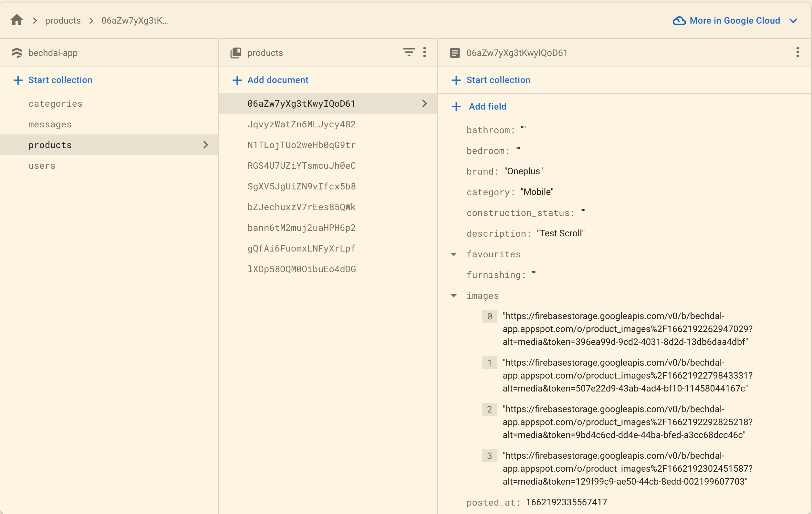Screen dimensions: 812x514
Task: Open the products filter icon
Action: tap(409, 52)
